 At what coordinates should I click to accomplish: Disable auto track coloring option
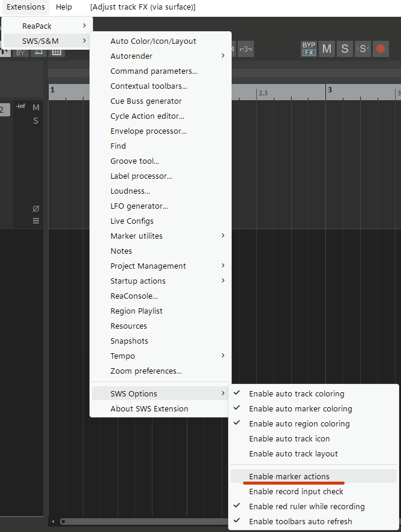pos(313,393)
